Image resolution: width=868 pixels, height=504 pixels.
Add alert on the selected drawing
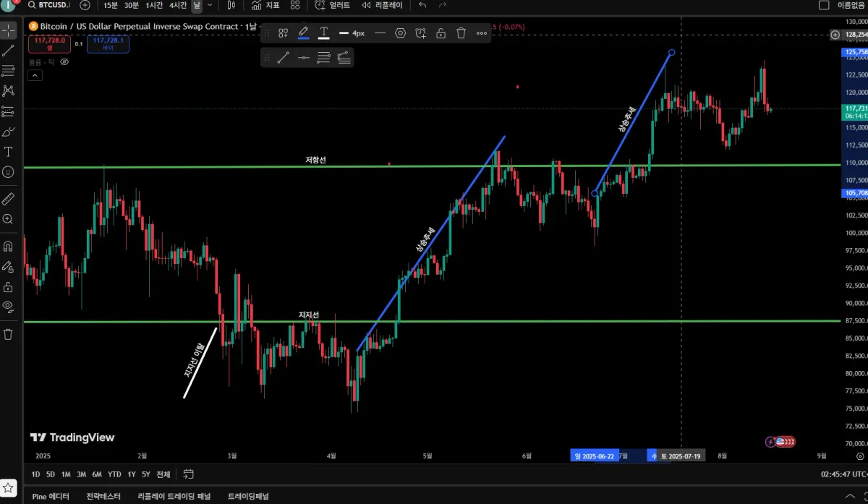coord(421,33)
